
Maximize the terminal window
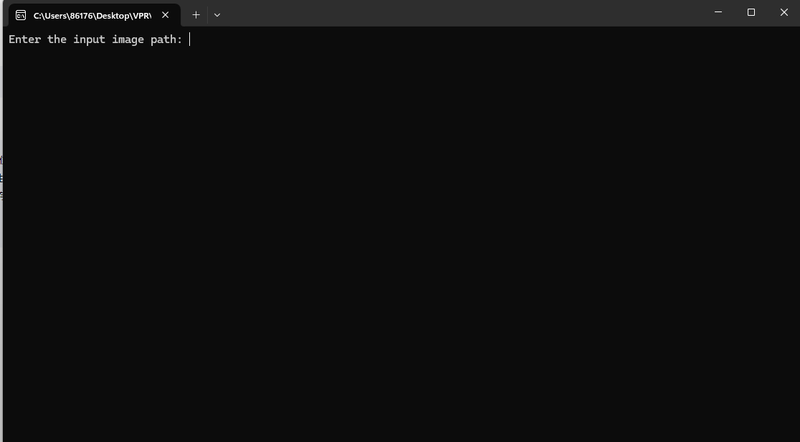751,12
